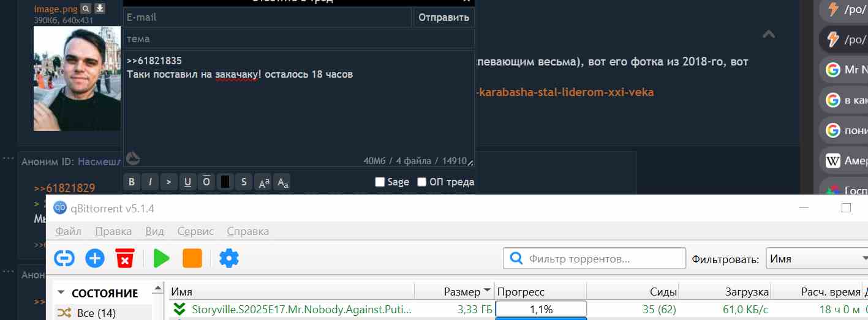Viewport: 868px width, 320px height.
Task: Open the karabasha-stal-liderom-xxi-veka link
Action: coord(564,92)
